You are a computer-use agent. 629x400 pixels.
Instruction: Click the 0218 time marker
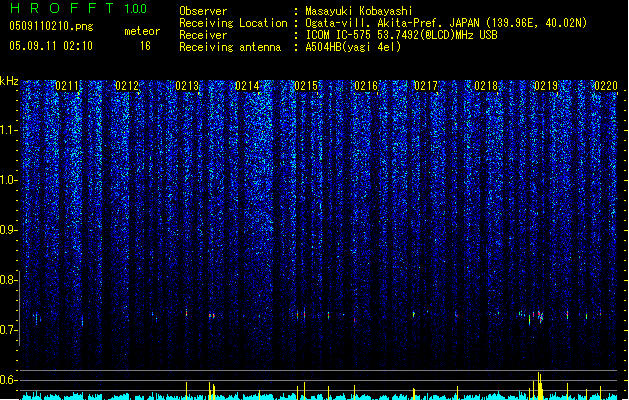(486, 86)
